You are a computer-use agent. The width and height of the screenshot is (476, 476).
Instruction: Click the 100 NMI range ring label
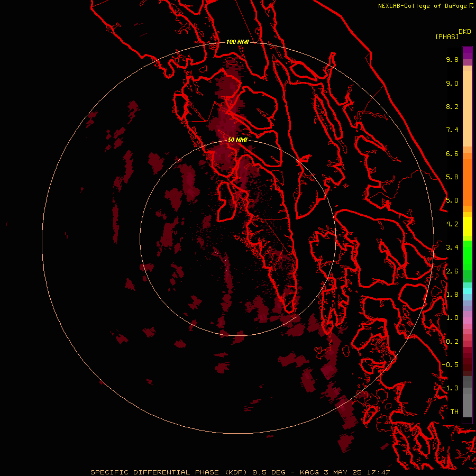tap(237, 42)
